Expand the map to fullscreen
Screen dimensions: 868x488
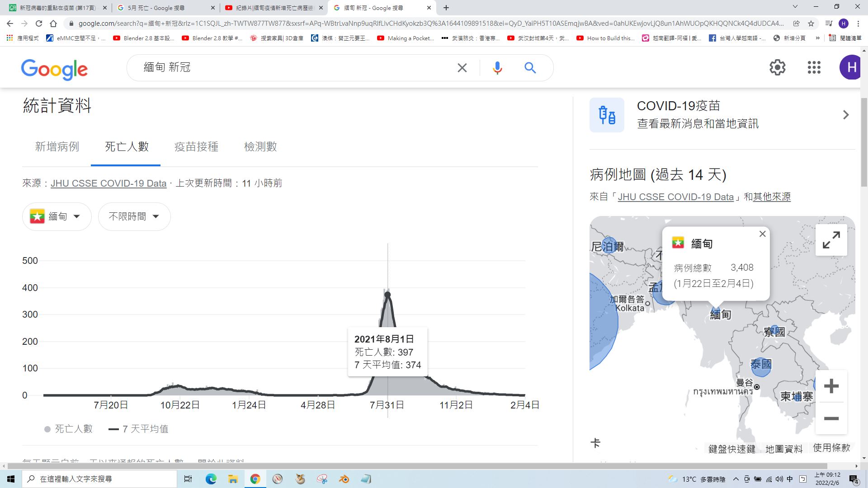click(830, 240)
